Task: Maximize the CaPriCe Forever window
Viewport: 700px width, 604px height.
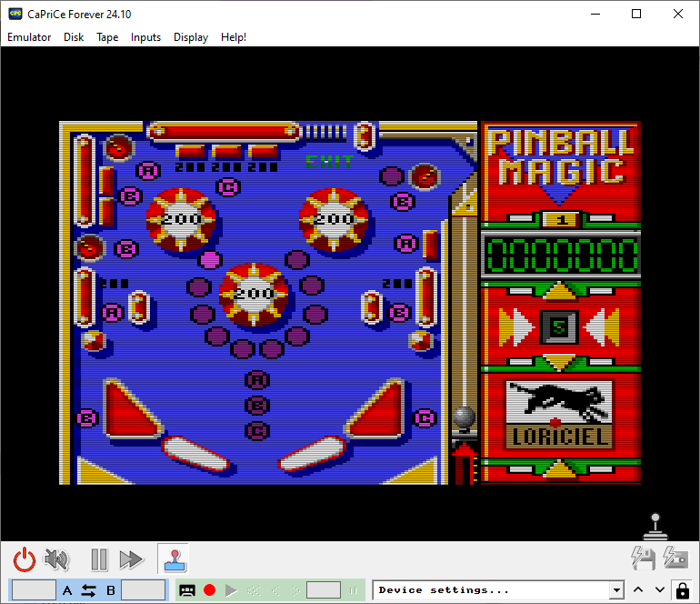Action: point(636,14)
